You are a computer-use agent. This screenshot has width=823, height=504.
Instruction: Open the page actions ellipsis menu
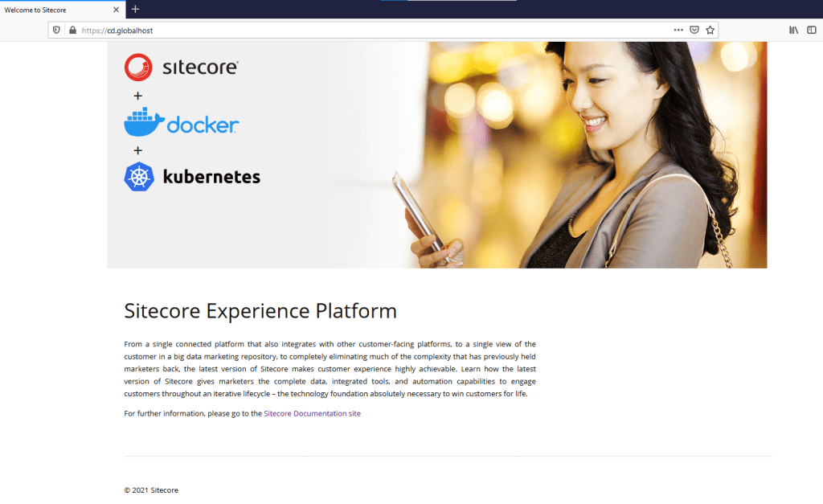677,29
